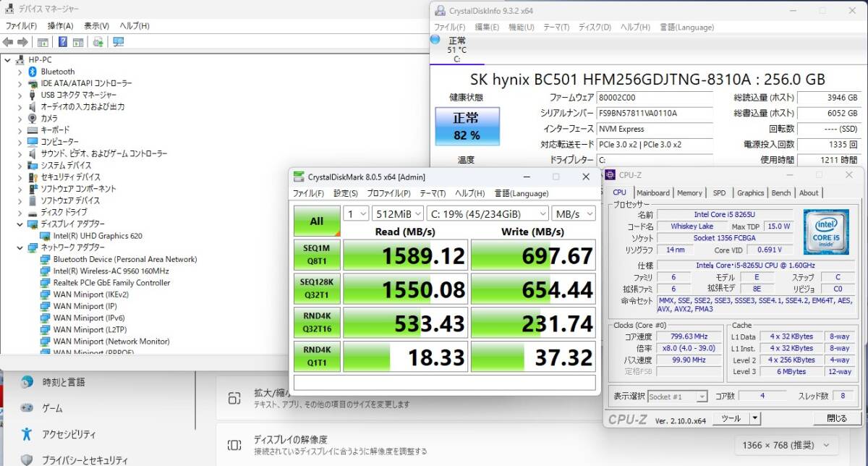Image resolution: width=868 pixels, height=466 pixels.
Task: Open the test count dropdown showing 1
Action: click(x=355, y=213)
